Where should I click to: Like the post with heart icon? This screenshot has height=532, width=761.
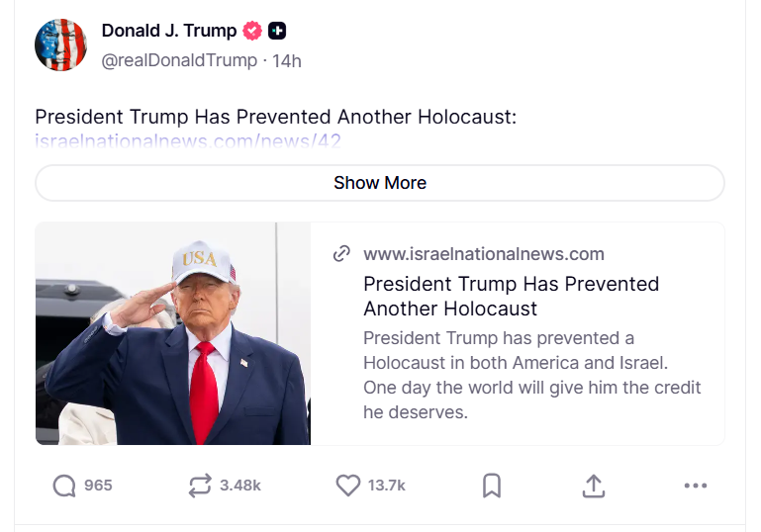[x=348, y=486]
